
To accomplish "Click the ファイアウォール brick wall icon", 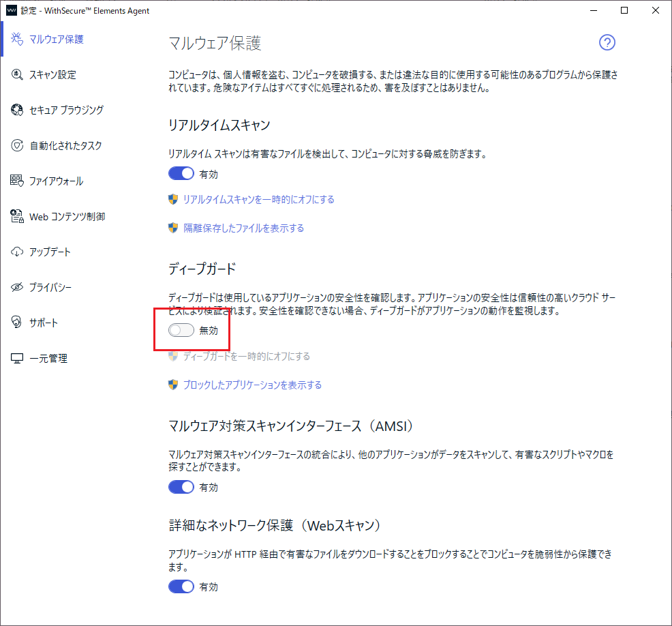I will (17, 181).
